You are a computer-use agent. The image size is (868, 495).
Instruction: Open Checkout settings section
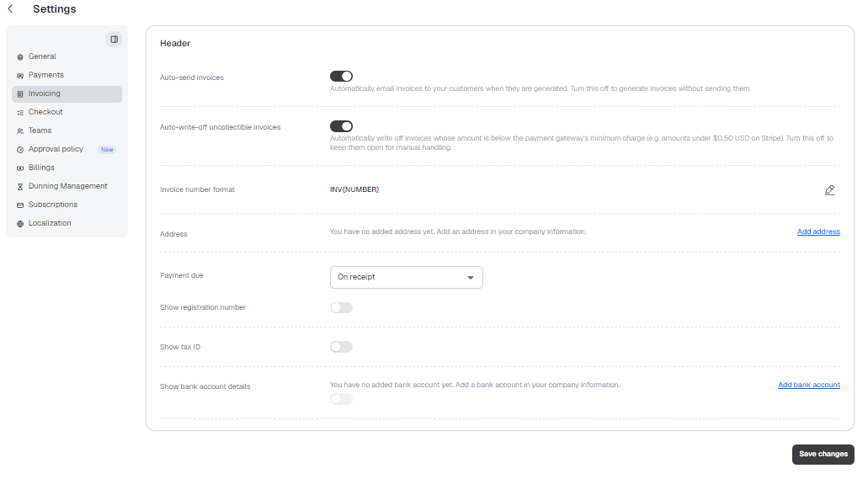[67, 112]
